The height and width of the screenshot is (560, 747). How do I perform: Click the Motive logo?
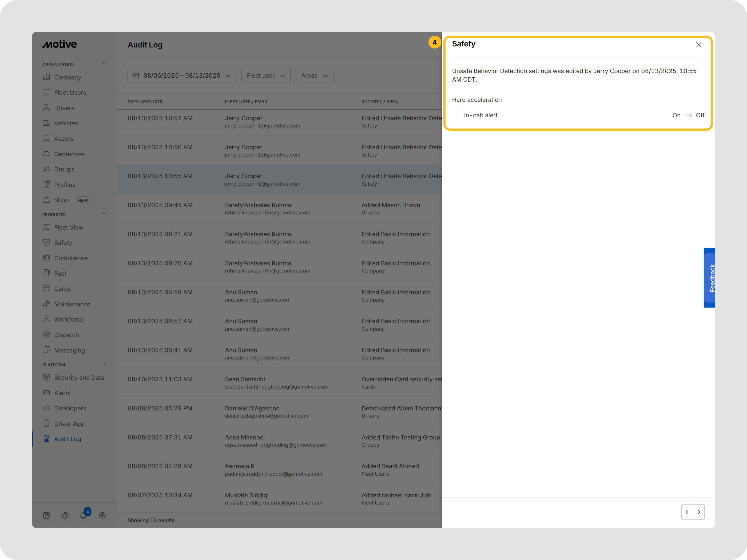tap(59, 44)
